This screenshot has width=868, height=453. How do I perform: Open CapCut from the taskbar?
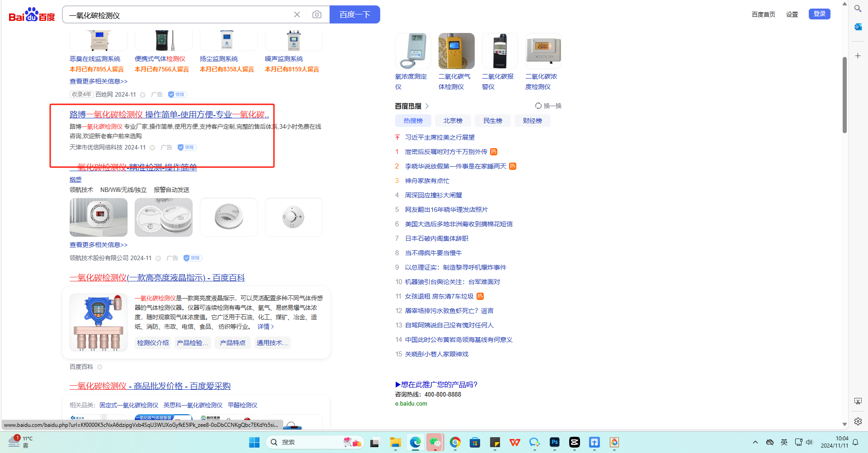click(575, 442)
